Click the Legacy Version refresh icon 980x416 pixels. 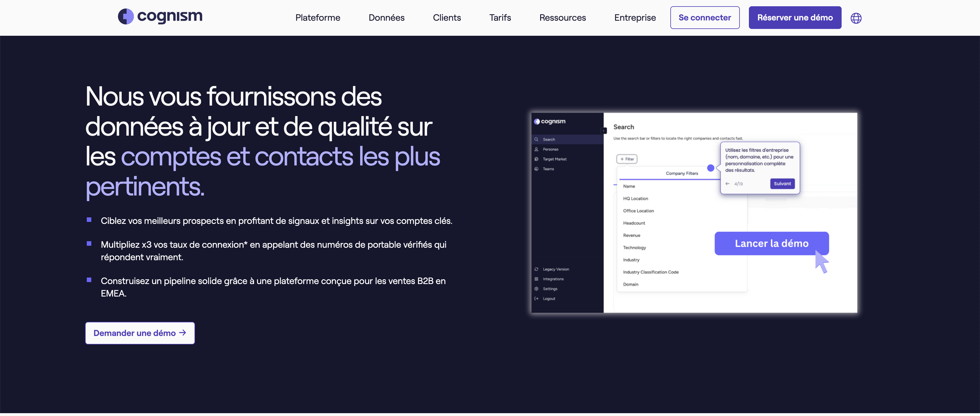pos(537,269)
